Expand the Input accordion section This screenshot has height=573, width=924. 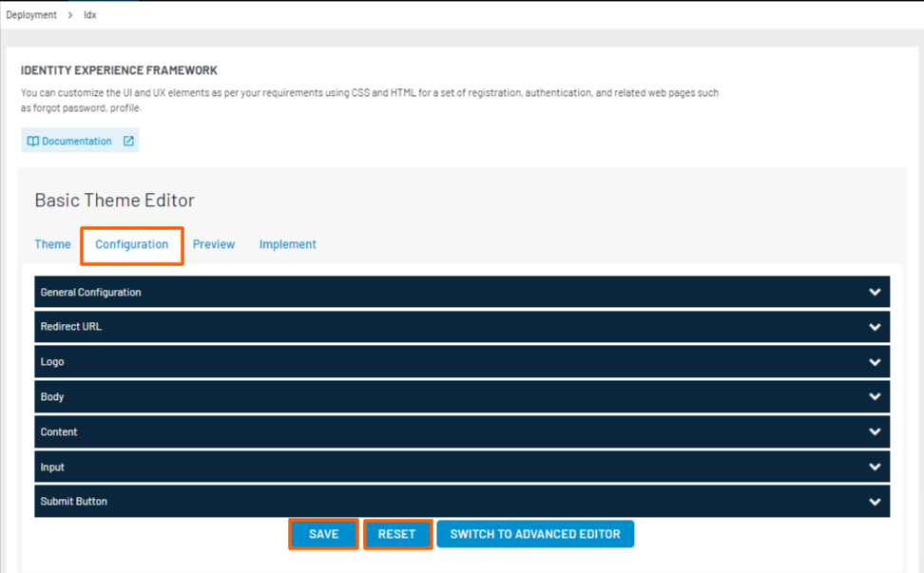[x=461, y=468]
